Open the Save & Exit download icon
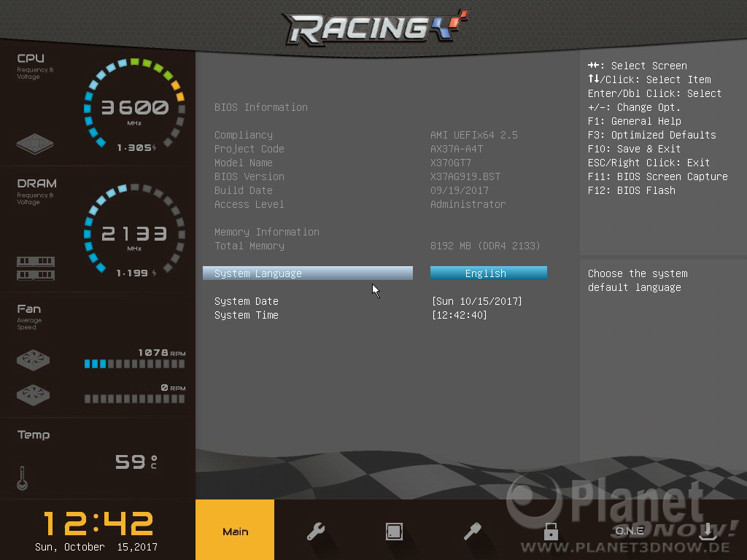The height and width of the screenshot is (560, 747). click(708, 532)
